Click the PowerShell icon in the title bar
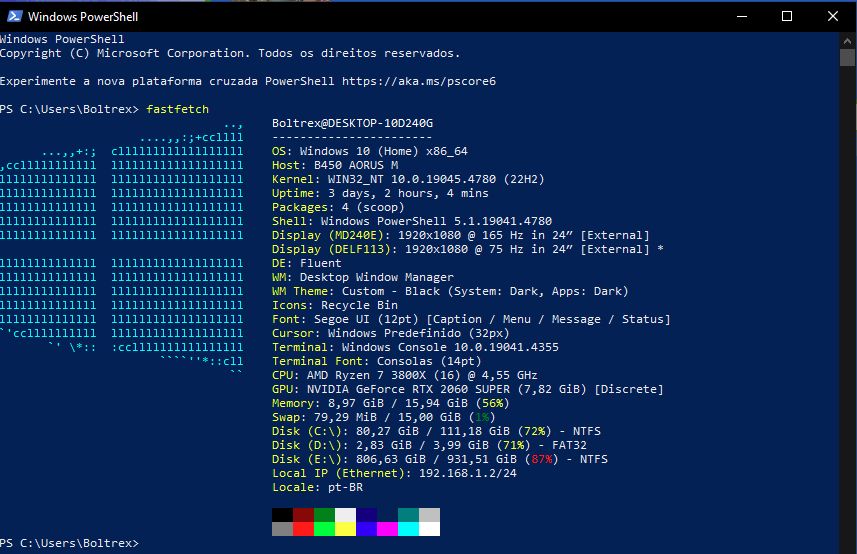The height and width of the screenshot is (554, 857). click(14, 16)
